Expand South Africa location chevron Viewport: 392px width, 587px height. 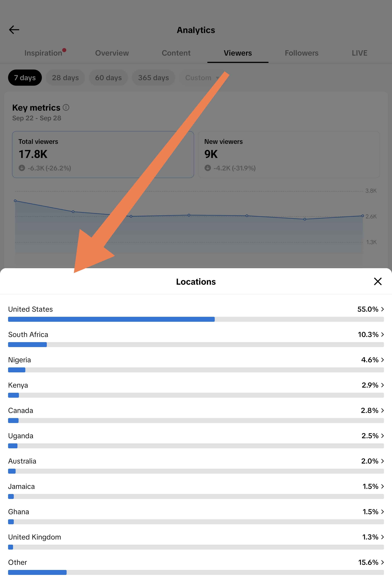[x=382, y=335]
